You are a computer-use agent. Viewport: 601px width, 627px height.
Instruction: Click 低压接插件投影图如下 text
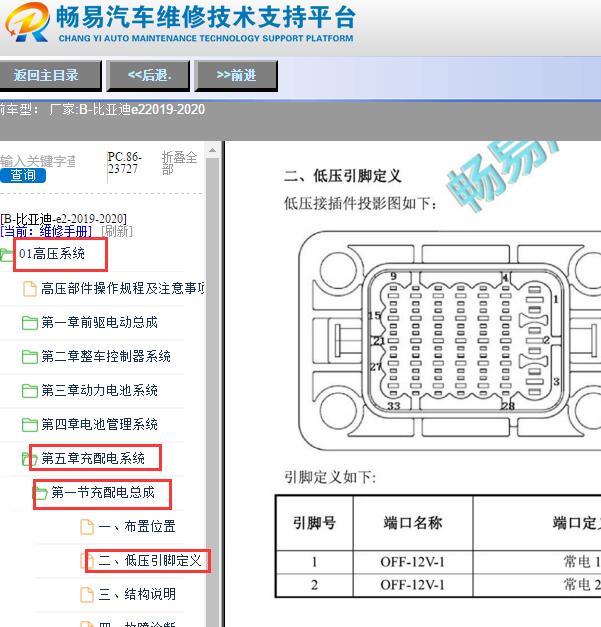(360, 204)
